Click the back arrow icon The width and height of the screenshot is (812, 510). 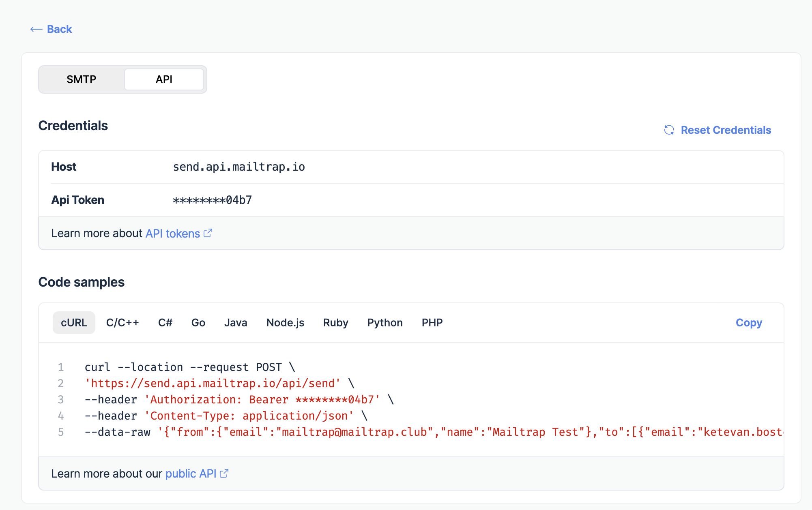tap(36, 29)
